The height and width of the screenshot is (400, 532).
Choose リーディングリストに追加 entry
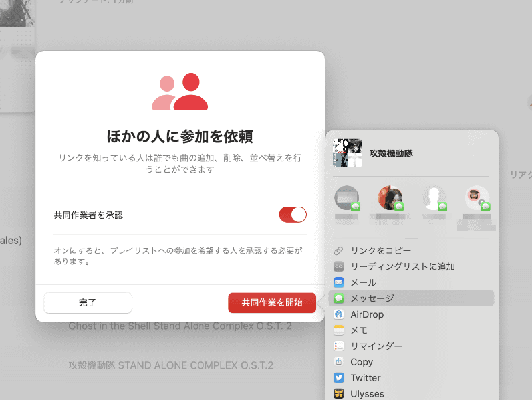392,266
